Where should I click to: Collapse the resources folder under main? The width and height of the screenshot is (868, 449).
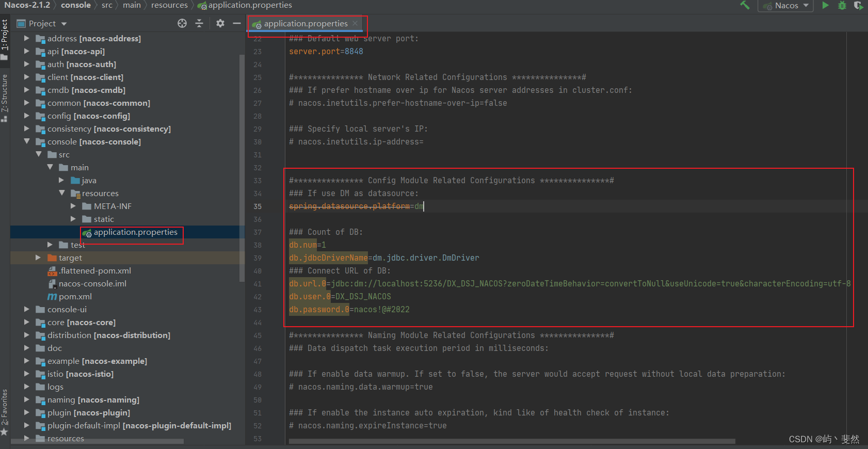click(62, 193)
